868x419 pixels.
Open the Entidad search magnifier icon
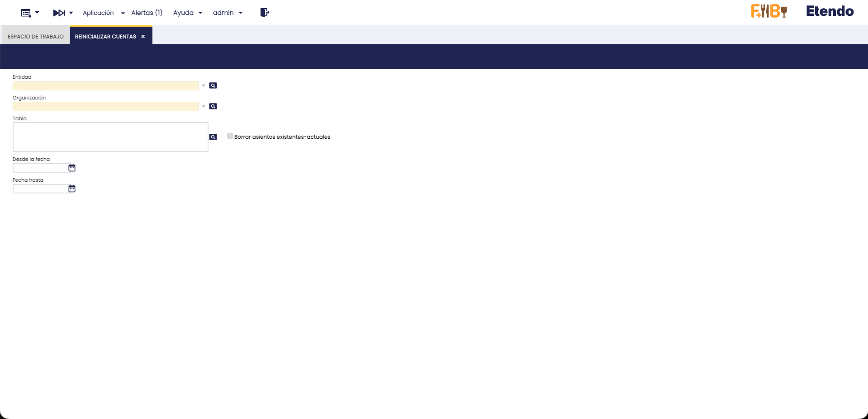pos(213,85)
